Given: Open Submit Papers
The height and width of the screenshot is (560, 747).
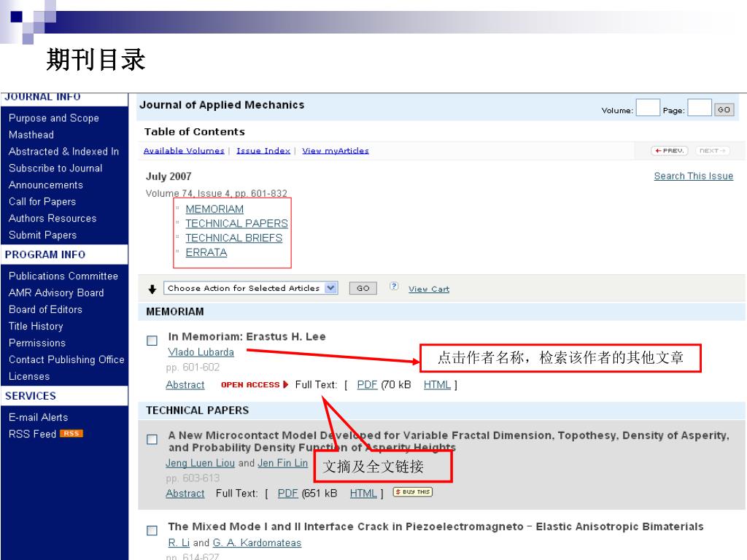Looking at the screenshot, I should (42, 235).
